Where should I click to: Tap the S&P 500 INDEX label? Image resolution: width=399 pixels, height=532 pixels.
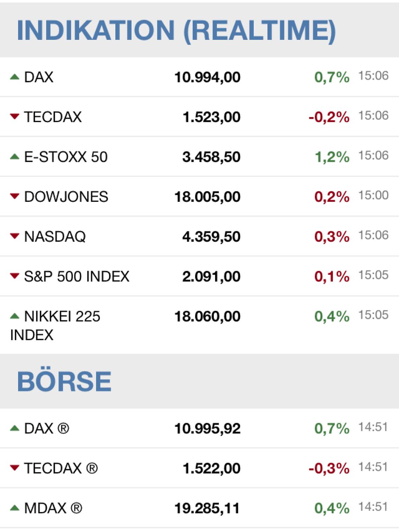pos(77,277)
